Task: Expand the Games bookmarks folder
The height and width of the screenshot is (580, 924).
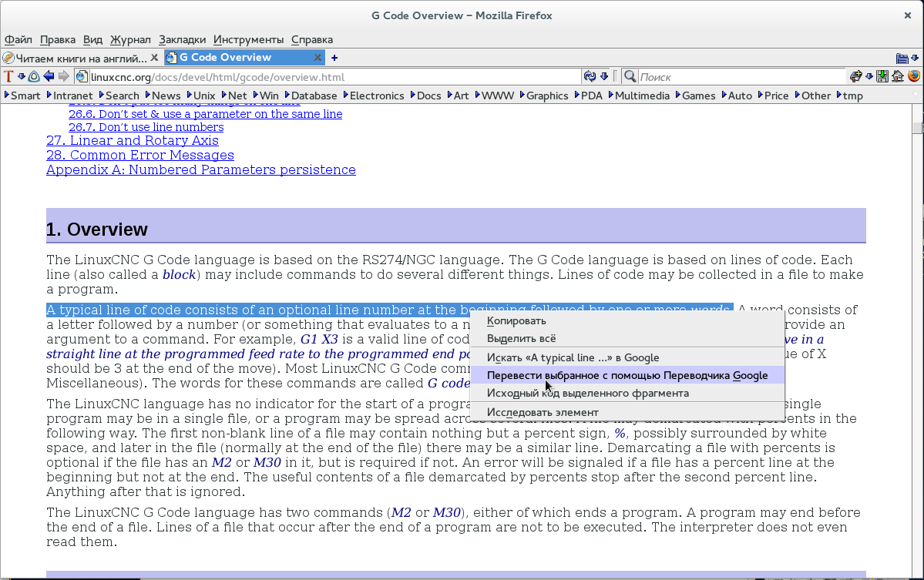Action: (x=695, y=96)
